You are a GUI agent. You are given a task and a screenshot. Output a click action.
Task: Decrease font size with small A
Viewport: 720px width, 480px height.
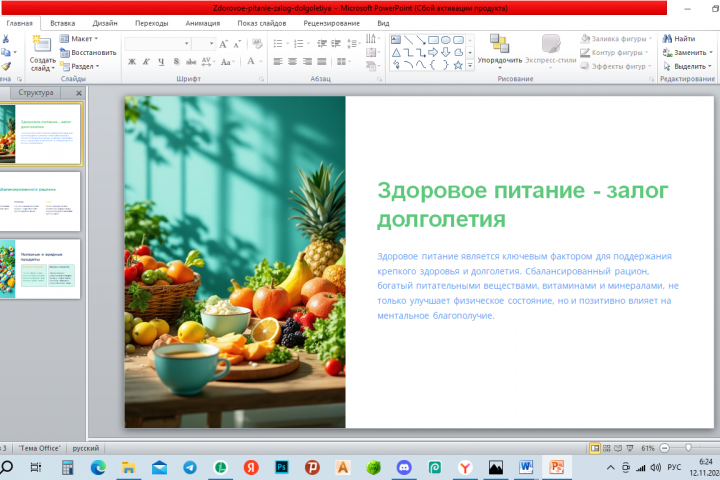237,44
